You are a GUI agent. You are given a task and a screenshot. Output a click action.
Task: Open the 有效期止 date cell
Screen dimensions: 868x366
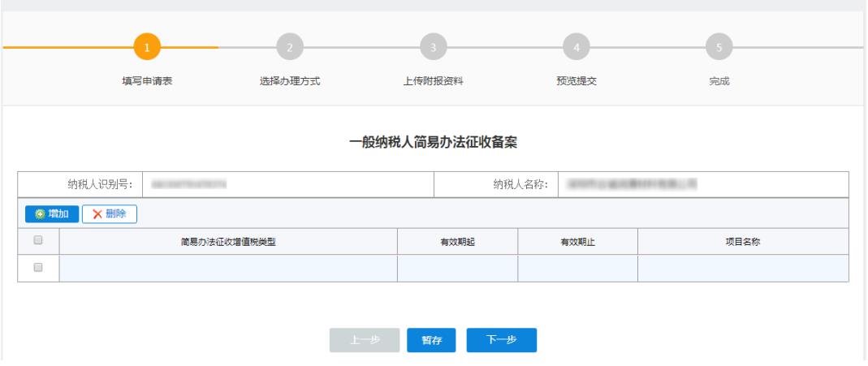[577, 268]
